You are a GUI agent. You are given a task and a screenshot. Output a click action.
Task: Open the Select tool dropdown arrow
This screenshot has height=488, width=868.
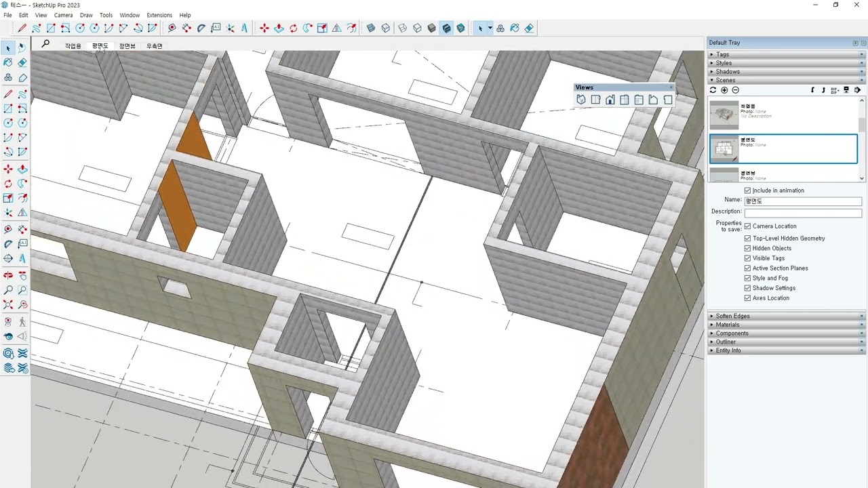pyautogui.click(x=490, y=28)
